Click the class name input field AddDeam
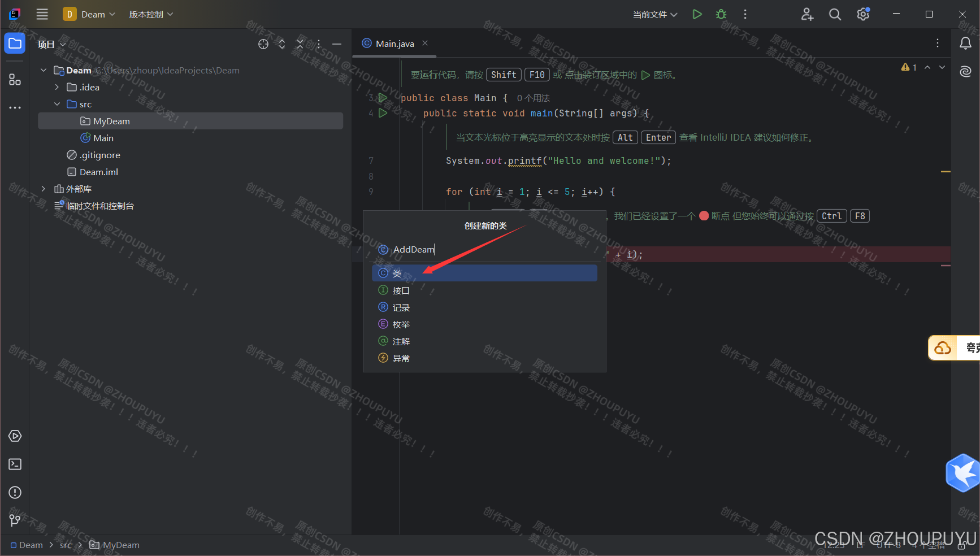Screen dimensions: 980x556 coord(484,249)
